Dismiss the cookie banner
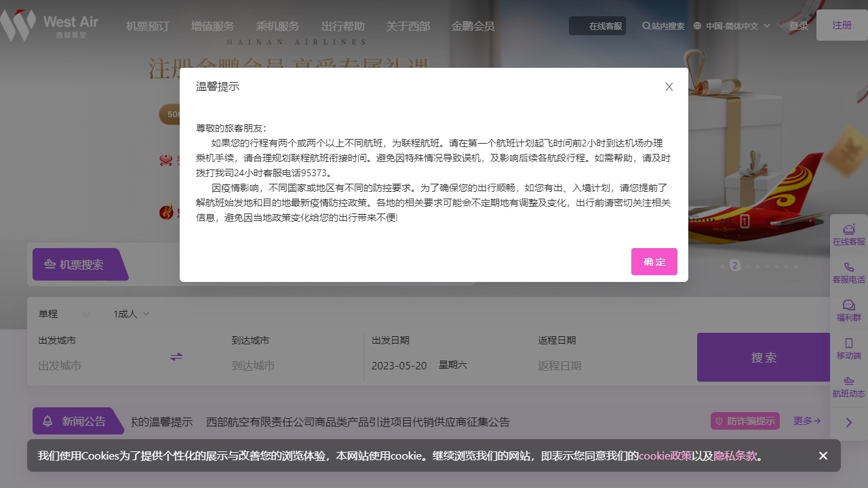This screenshot has width=868, height=488. point(823,455)
